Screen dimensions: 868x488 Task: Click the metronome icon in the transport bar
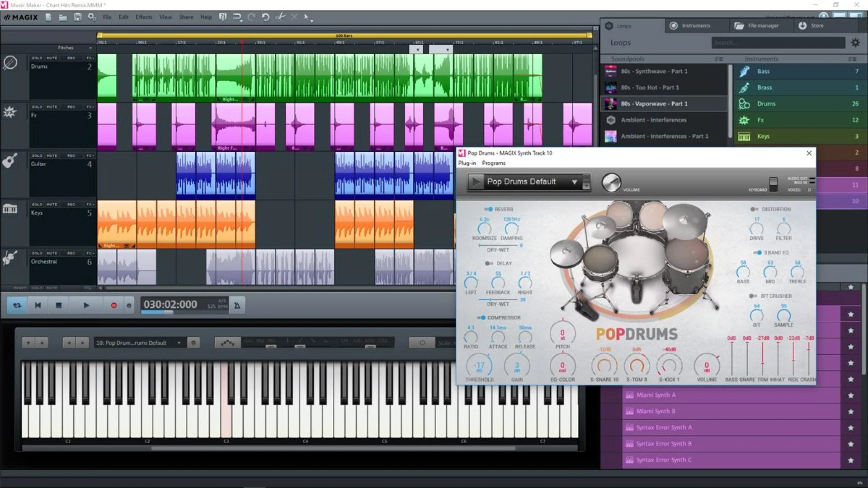click(236, 305)
